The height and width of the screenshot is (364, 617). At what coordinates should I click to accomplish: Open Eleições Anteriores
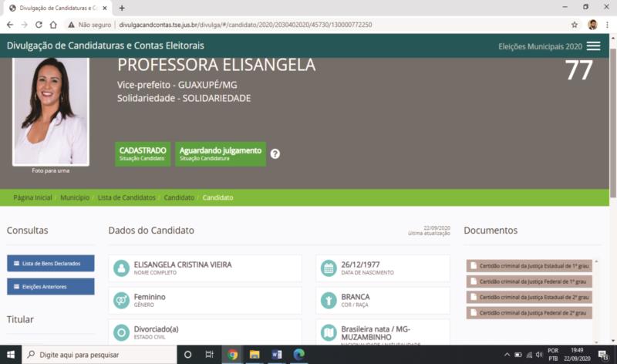pos(51,286)
